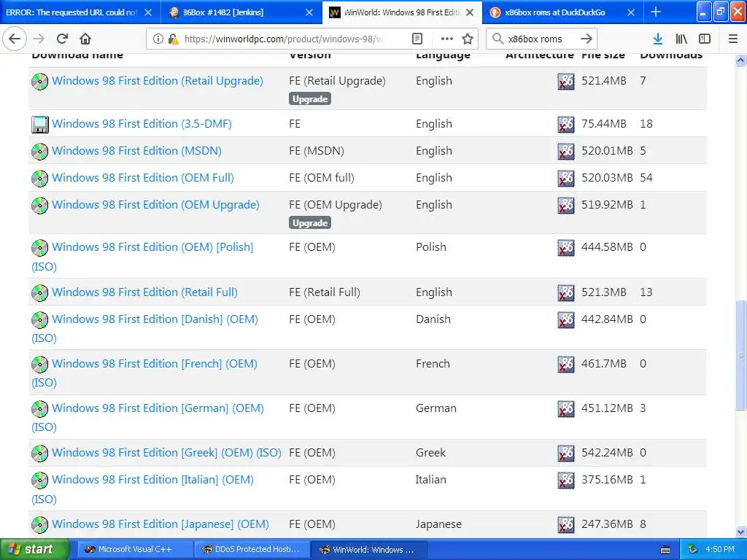The height and width of the screenshot is (560, 747).
Task: Click the x86 architecture icon in Polish row
Action: click(566, 248)
